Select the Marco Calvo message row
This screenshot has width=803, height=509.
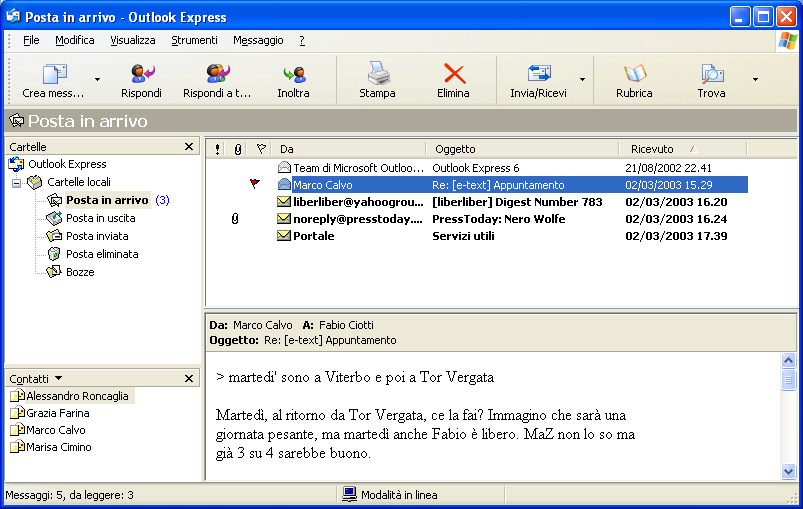coord(477,185)
